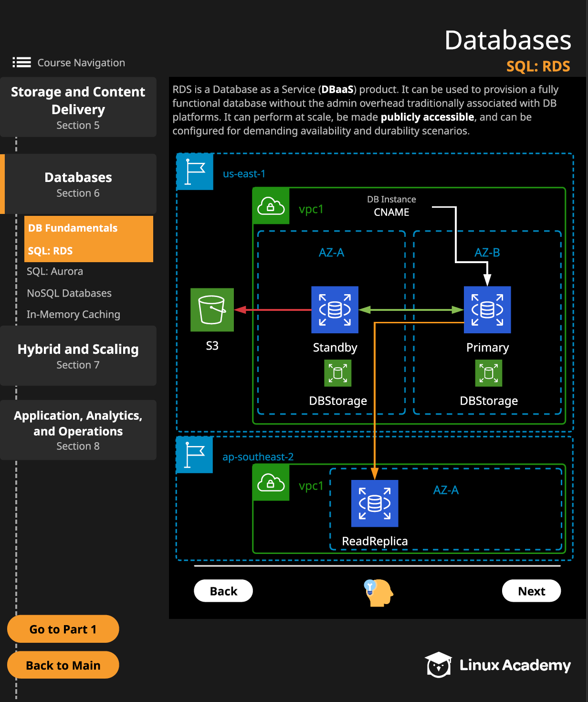Screen dimensions: 588x702
Task: Select the Primary RDS instance icon
Action: [x=487, y=309]
